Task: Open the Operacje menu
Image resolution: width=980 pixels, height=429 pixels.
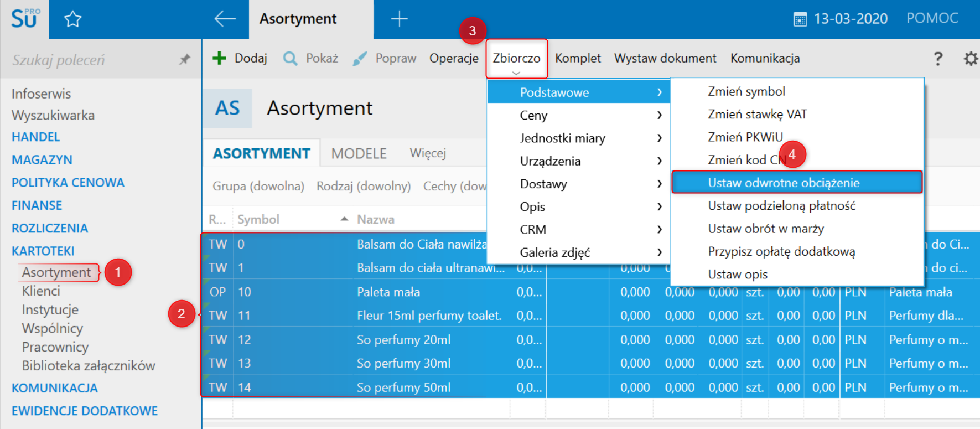Action: tap(454, 58)
